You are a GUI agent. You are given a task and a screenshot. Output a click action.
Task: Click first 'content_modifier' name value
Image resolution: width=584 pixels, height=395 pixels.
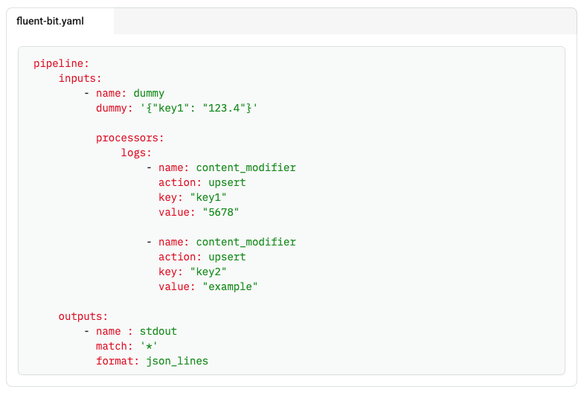[246, 168]
